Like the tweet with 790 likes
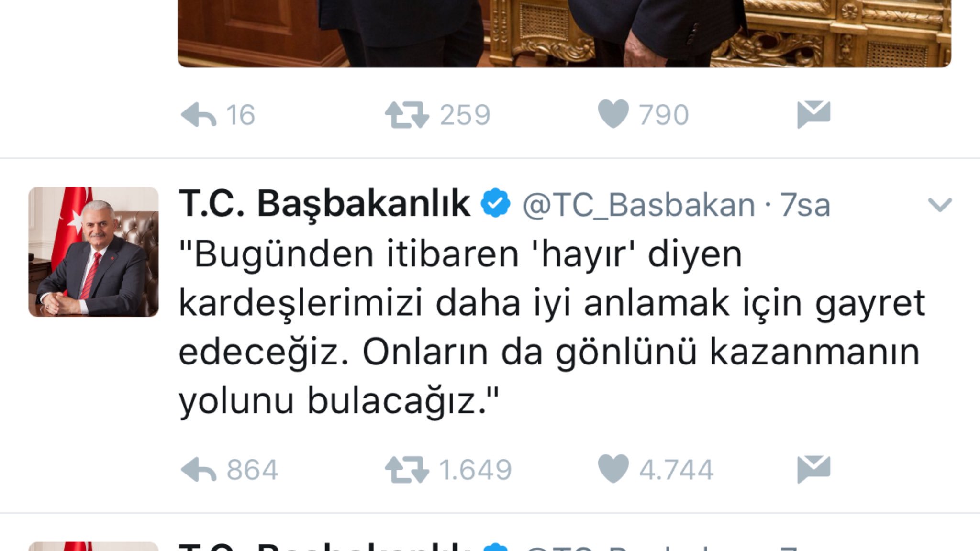980x551 pixels. pos(613,114)
